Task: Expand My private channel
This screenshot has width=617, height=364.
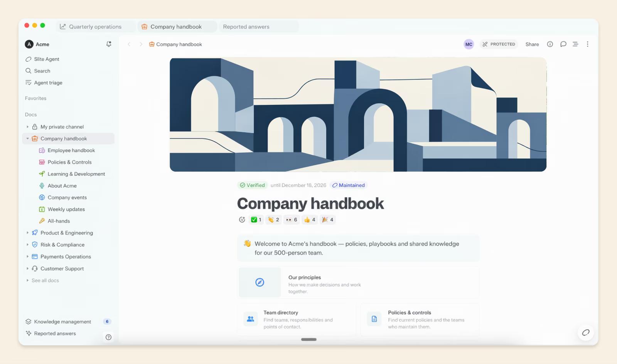Action: click(27, 127)
